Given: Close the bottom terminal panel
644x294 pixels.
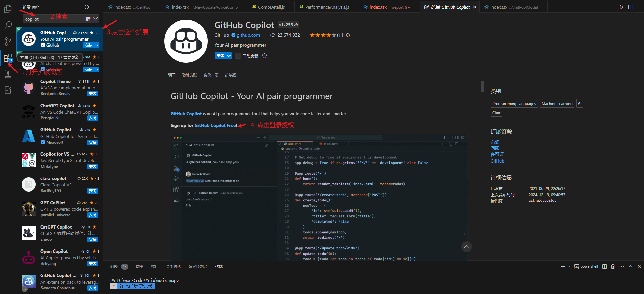Looking at the screenshot, I should click(639, 266).
